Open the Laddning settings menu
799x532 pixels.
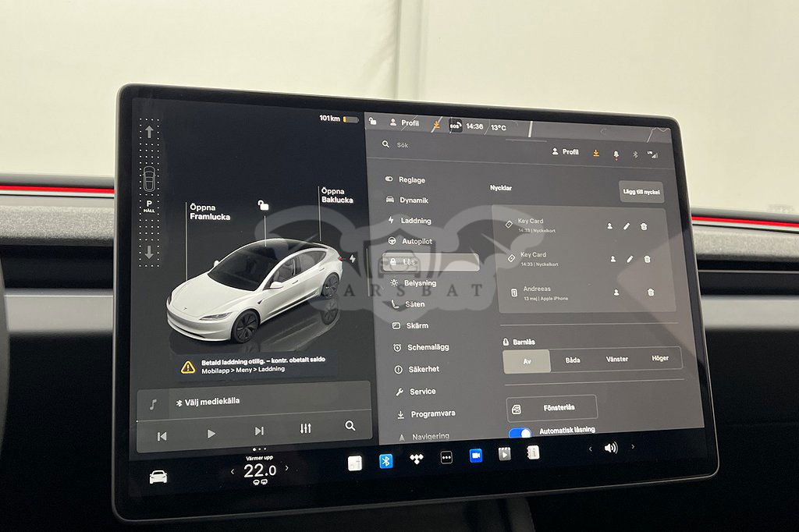pos(415,221)
